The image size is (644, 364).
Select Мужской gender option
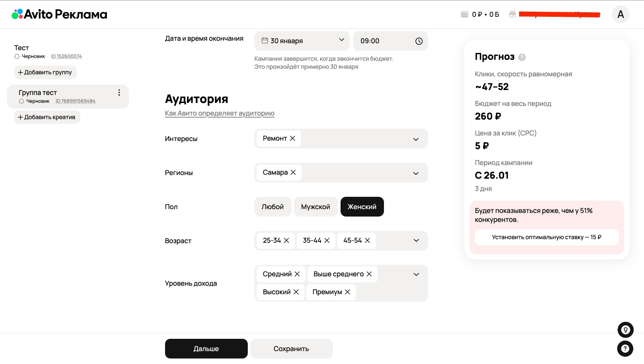click(315, 207)
